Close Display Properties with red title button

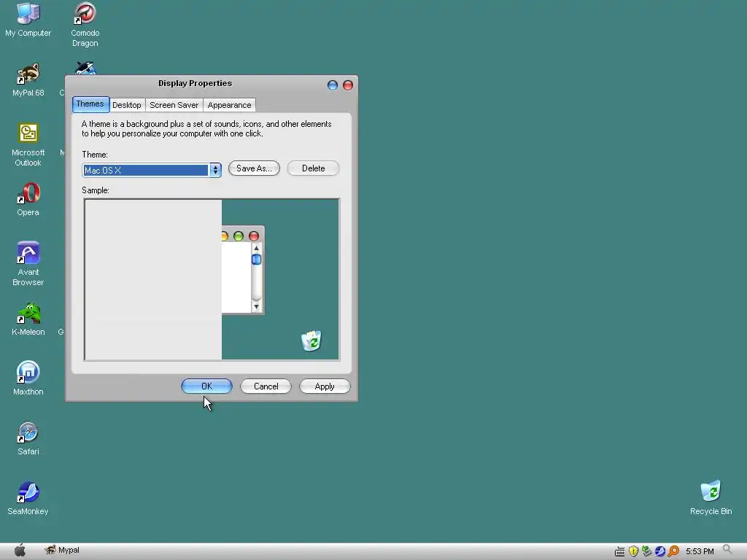(x=348, y=85)
